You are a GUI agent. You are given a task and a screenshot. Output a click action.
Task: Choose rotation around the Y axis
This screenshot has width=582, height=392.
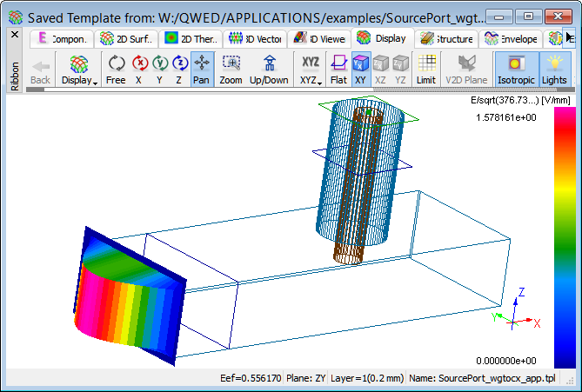click(x=160, y=69)
